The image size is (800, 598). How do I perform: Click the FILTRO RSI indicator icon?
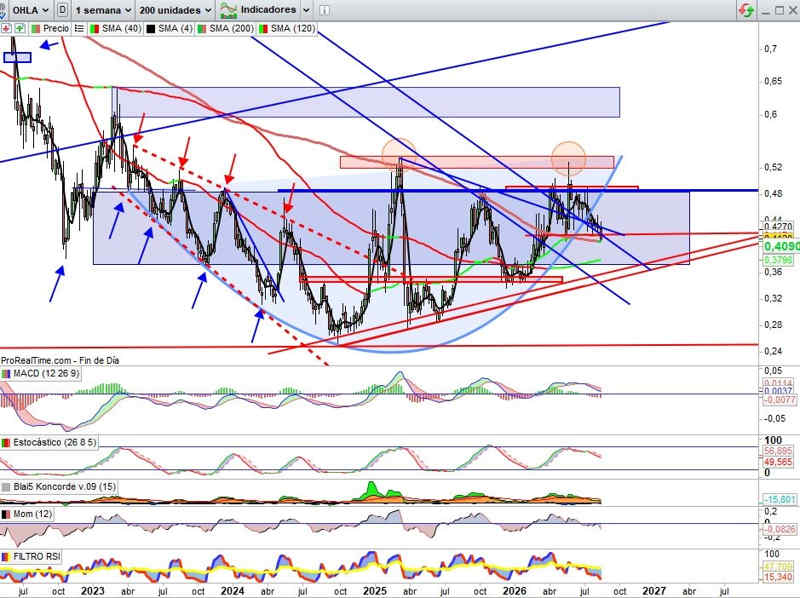[x=6, y=557]
